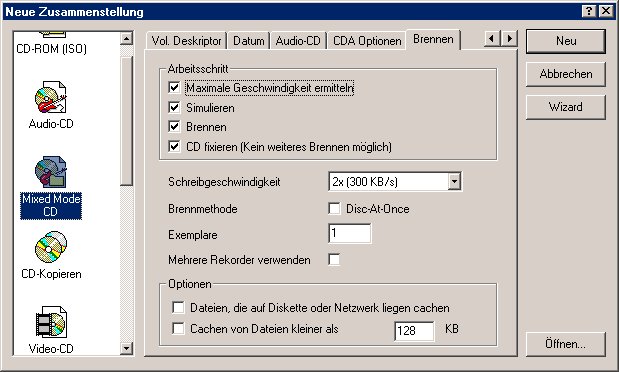Toggle the Simulieren checkbox

(x=174, y=107)
